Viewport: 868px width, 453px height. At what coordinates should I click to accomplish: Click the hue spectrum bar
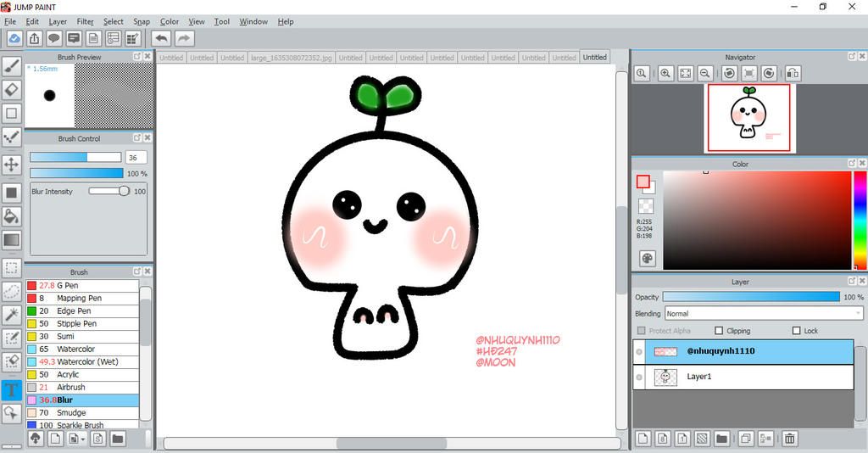click(860, 221)
